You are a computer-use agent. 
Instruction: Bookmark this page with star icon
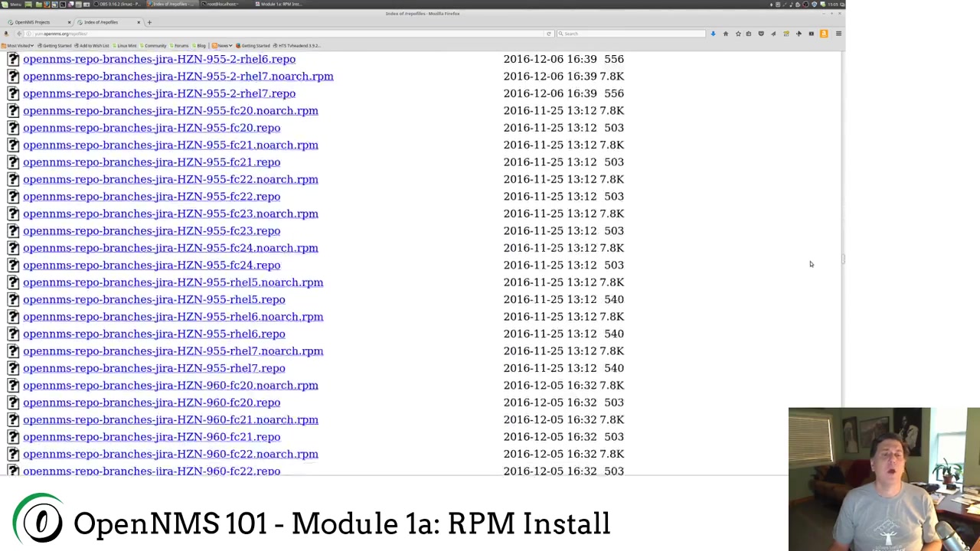click(x=738, y=34)
